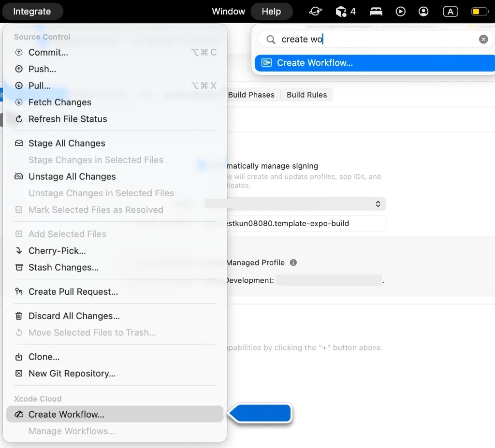Clear the Help search text
495x448 pixels.
tap(483, 39)
